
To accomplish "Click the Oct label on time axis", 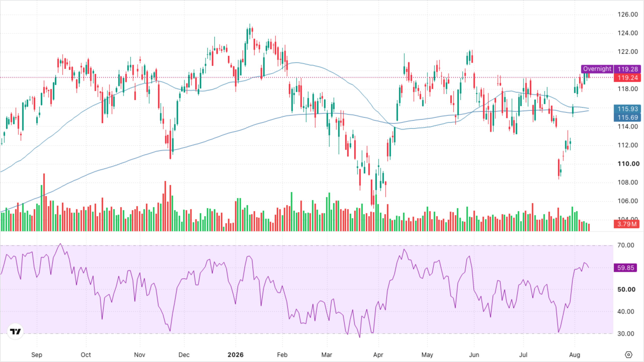I will click(x=86, y=355).
